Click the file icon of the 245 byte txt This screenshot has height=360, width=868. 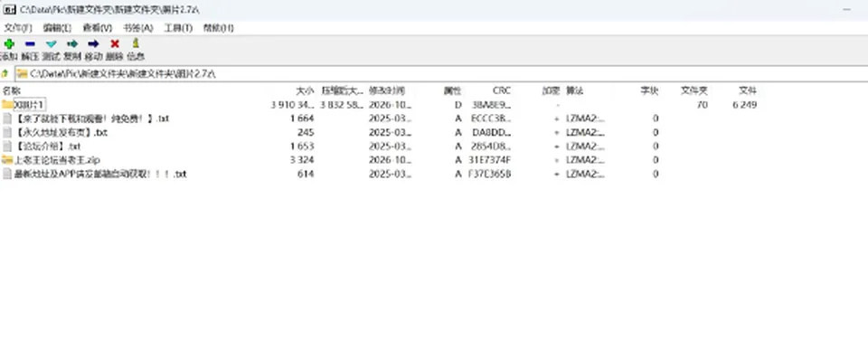pyautogui.click(x=7, y=132)
